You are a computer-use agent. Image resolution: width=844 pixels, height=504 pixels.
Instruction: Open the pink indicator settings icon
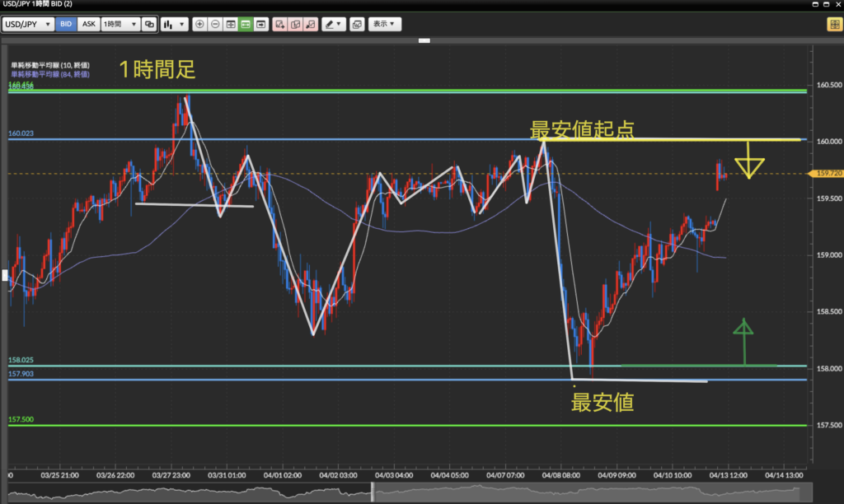(295, 25)
